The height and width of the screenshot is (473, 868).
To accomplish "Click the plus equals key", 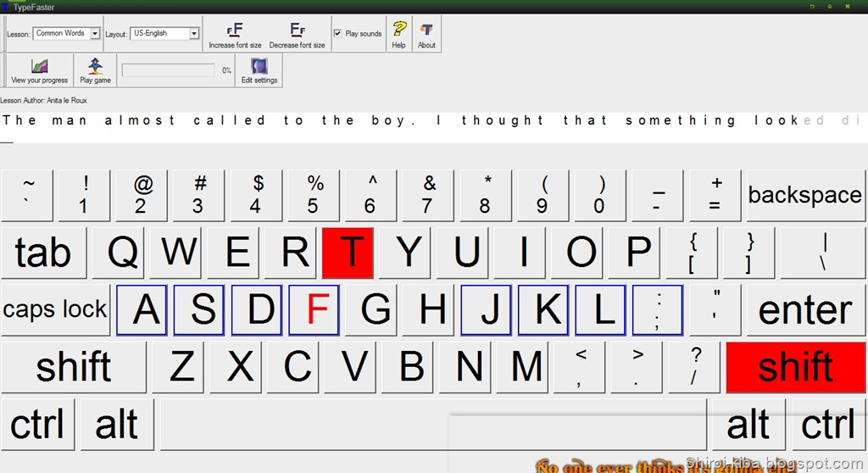I will point(715,195).
